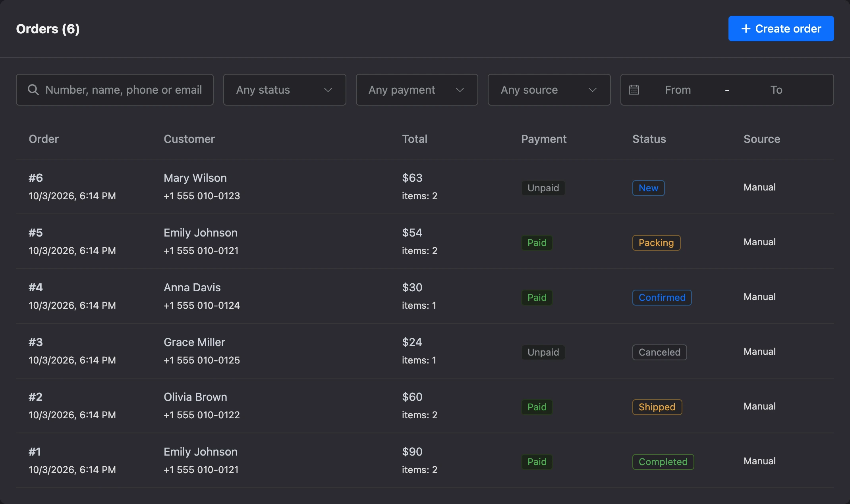Viewport: 850px width, 504px height.
Task: Open order #4
Action: coord(36,287)
